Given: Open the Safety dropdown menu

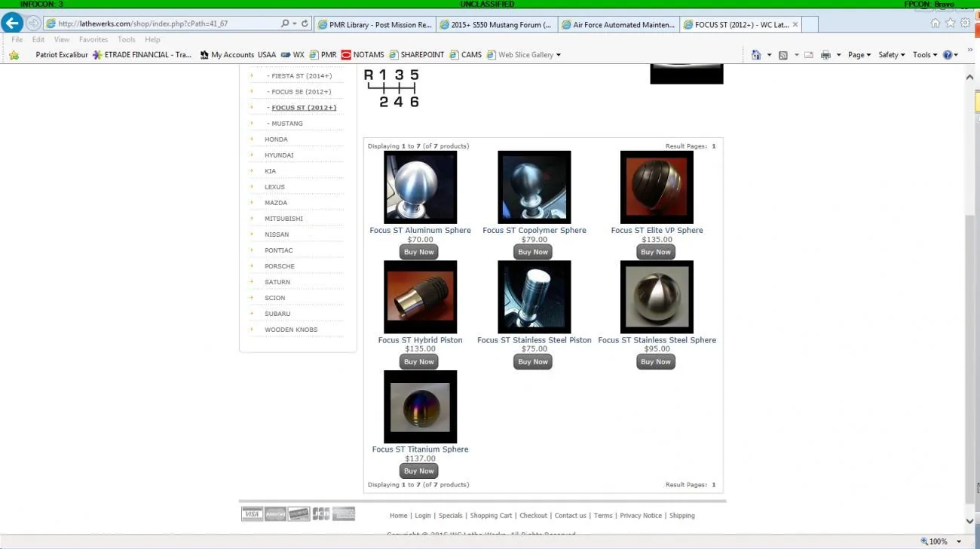Looking at the screenshot, I should point(891,55).
